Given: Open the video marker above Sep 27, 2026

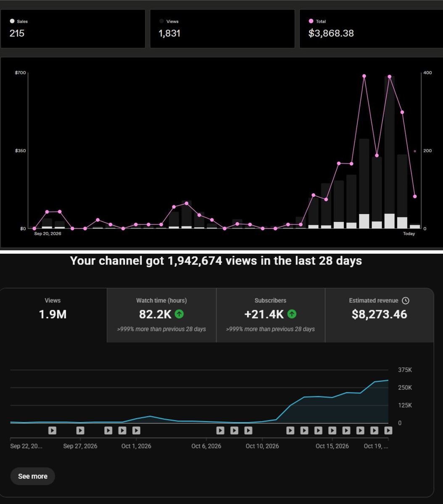Looking at the screenshot, I should [80, 430].
